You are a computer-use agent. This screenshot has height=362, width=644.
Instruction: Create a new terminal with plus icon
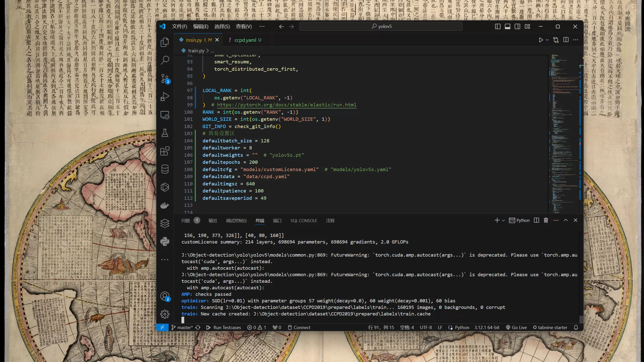pos(497,220)
